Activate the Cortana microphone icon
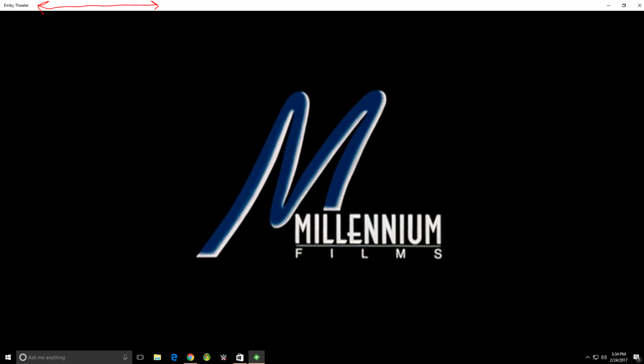Screen dimensions: 644x364 [x=125, y=357]
